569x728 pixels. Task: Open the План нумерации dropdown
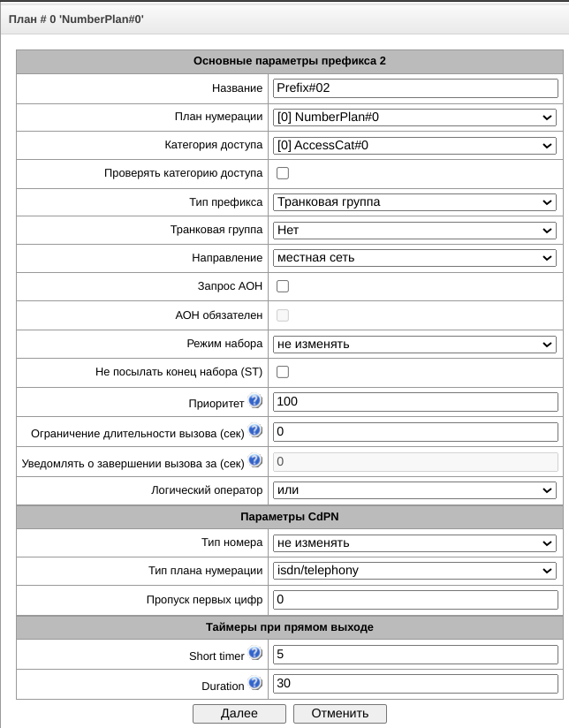pos(414,117)
